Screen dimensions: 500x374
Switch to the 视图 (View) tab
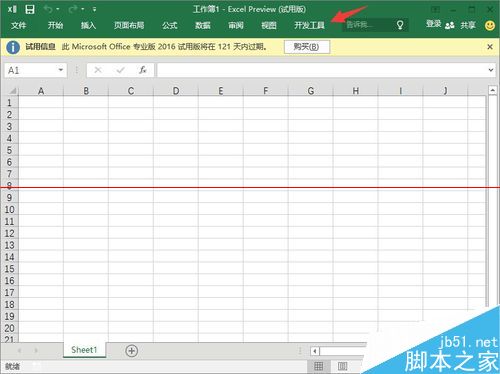pos(269,25)
